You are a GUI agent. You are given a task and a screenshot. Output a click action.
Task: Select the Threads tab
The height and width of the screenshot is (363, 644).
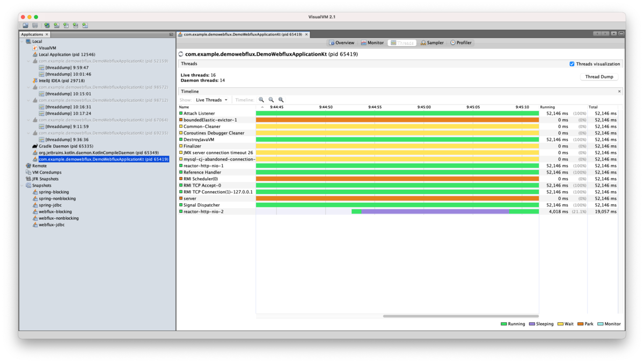(402, 42)
